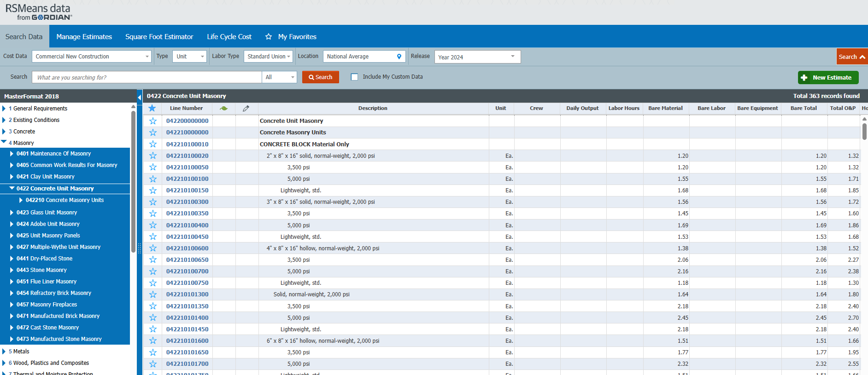Select 0471 Manufactured Brick Masonry item

point(58,316)
